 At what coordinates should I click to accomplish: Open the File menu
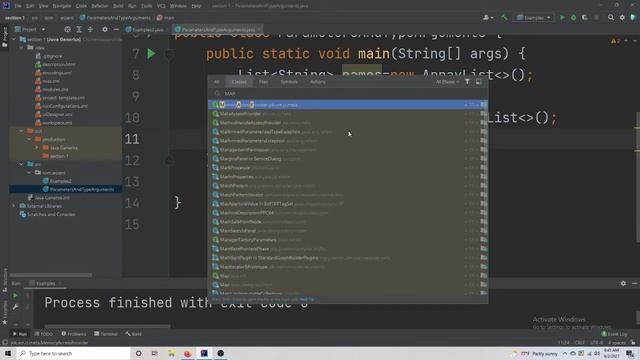point(18,6)
